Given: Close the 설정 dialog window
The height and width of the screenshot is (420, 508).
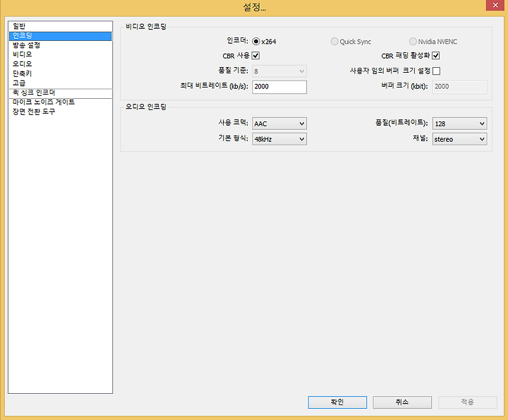Looking at the screenshot, I should (495, 5).
